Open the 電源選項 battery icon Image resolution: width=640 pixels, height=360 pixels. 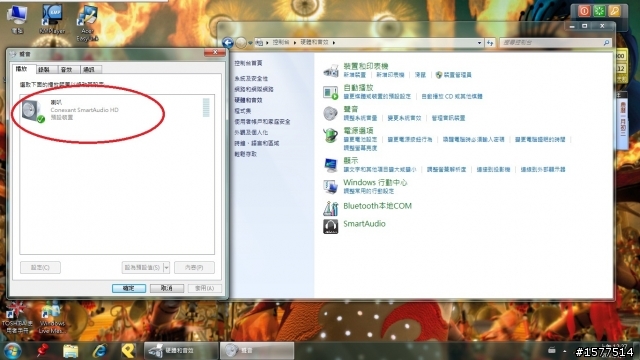pyautogui.click(x=331, y=135)
